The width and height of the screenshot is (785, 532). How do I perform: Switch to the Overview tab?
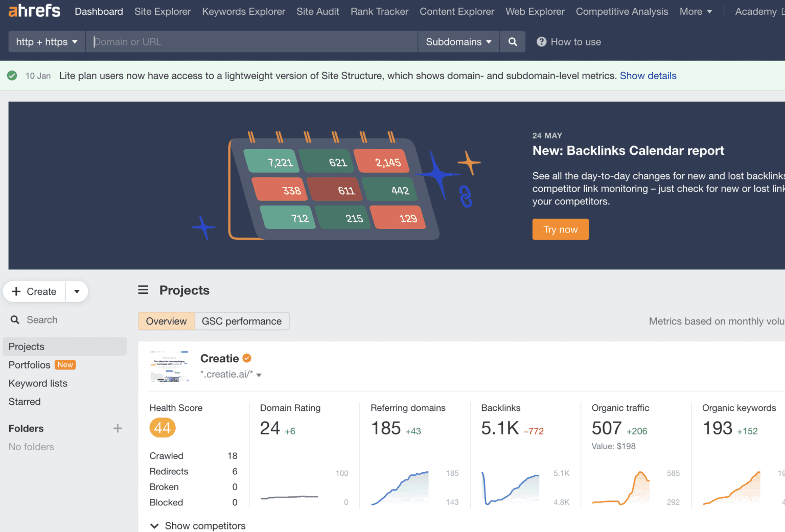pyautogui.click(x=166, y=321)
